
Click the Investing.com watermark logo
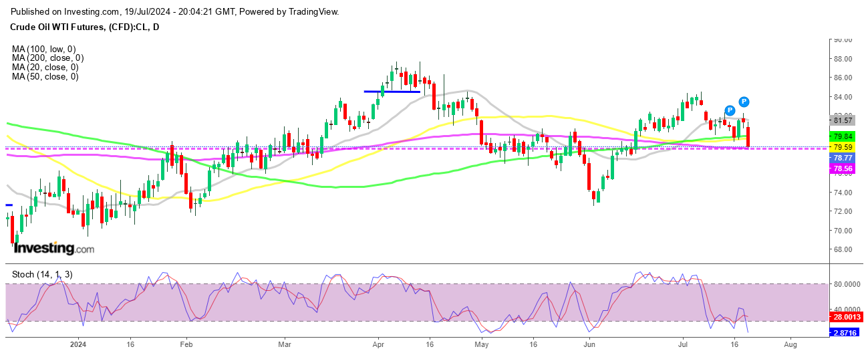(54, 248)
